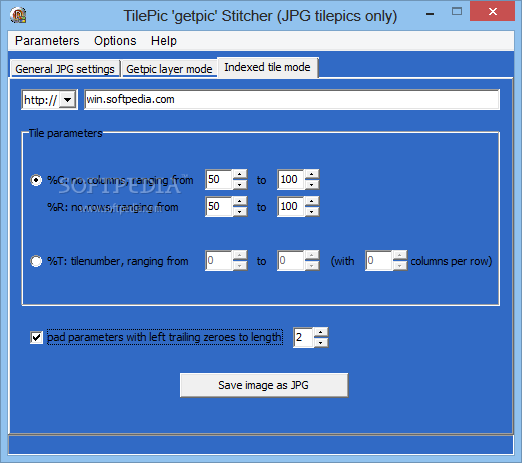Maximize the TilePic Stitcher window
The image size is (522, 463).
[457, 12]
